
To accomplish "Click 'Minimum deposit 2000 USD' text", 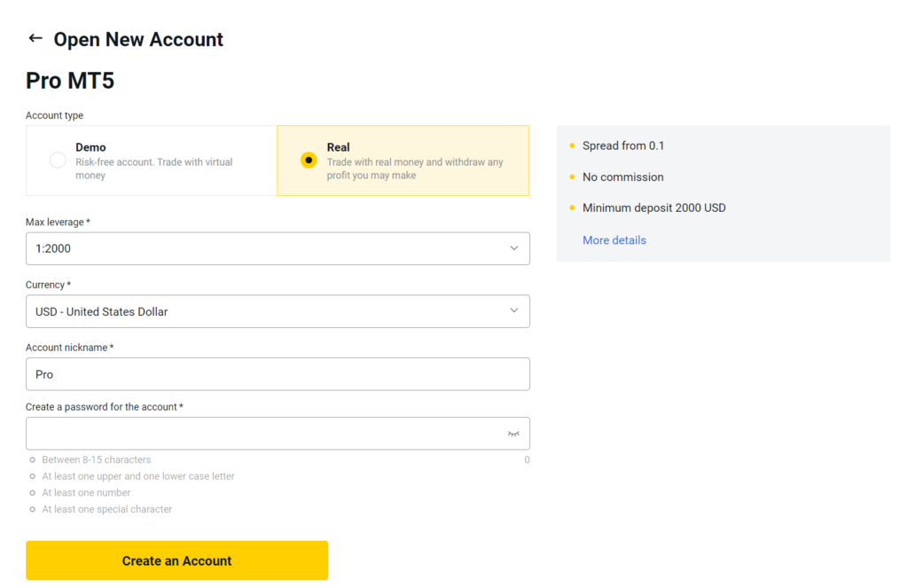I will (654, 208).
